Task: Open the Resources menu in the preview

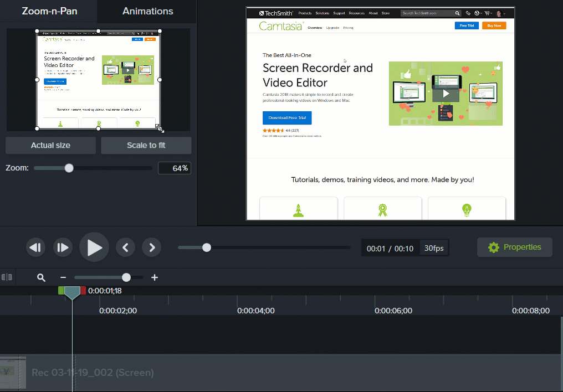Action: (356, 13)
